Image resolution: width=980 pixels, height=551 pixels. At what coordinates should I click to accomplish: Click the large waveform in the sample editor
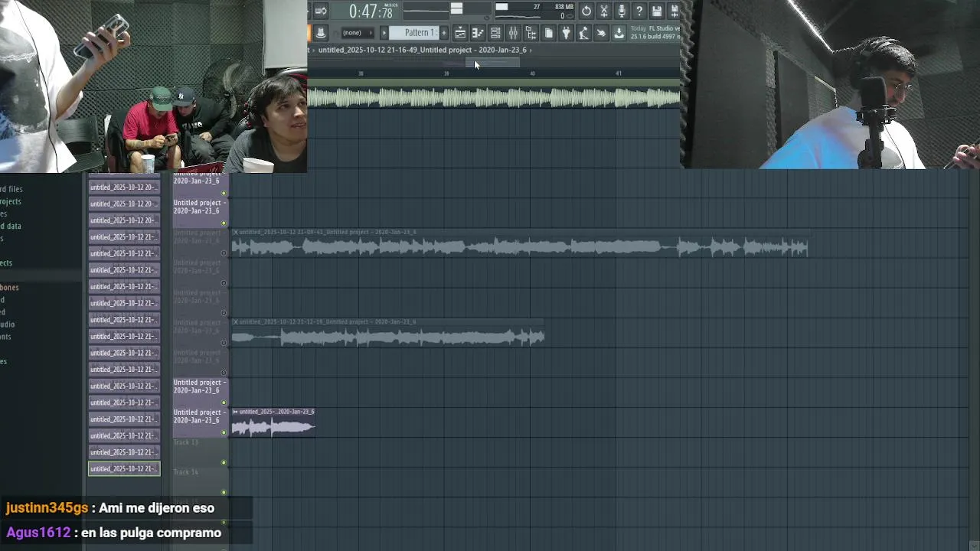(x=493, y=97)
